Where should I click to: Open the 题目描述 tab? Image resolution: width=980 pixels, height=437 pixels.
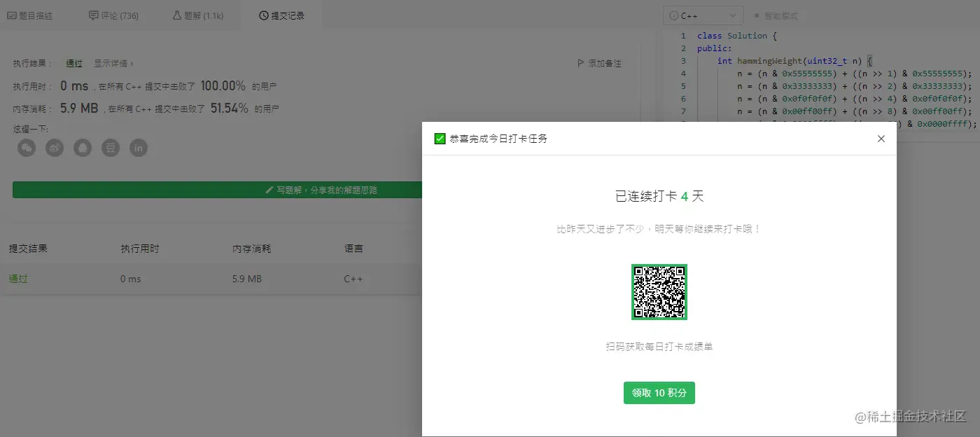(30, 15)
